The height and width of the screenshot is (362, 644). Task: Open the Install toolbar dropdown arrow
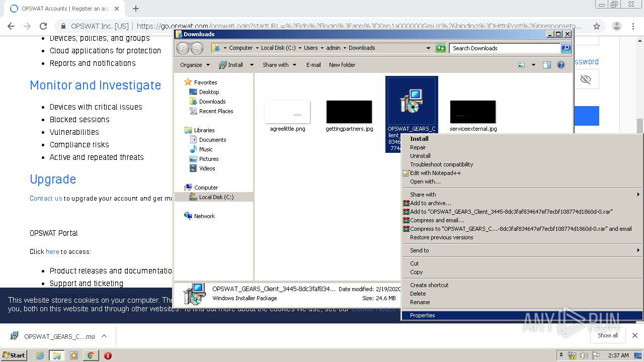point(252,65)
